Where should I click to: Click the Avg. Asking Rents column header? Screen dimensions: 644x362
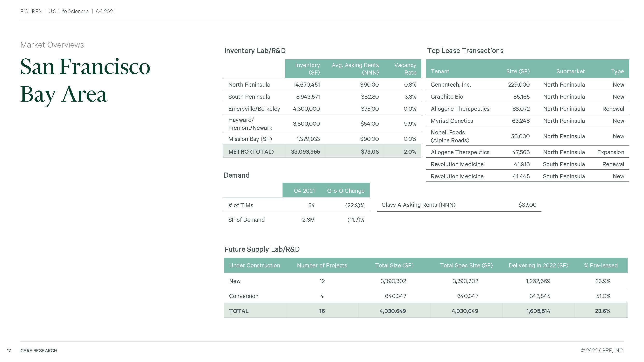tap(355, 69)
